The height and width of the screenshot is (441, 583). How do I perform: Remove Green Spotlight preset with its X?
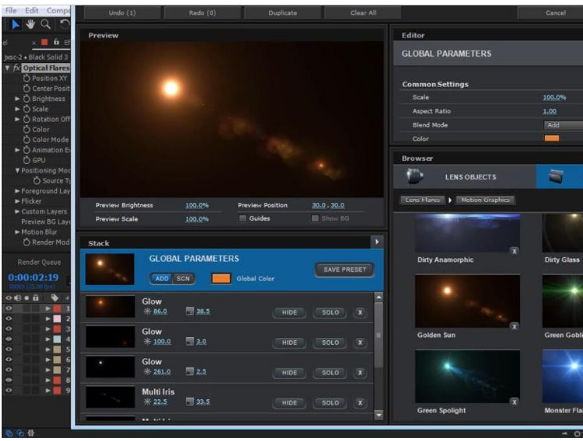[x=514, y=402]
